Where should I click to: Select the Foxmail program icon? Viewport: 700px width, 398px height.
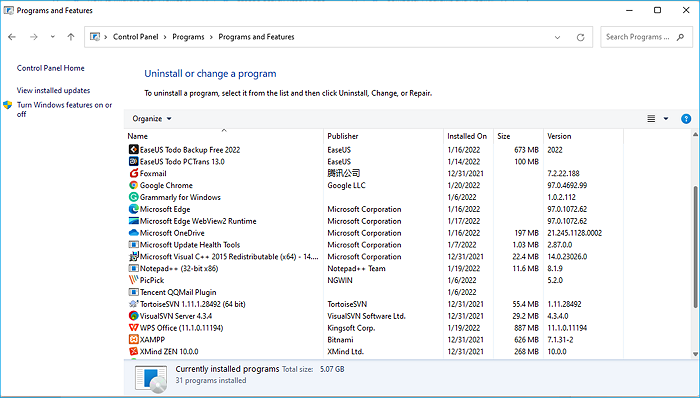(133, 173)
